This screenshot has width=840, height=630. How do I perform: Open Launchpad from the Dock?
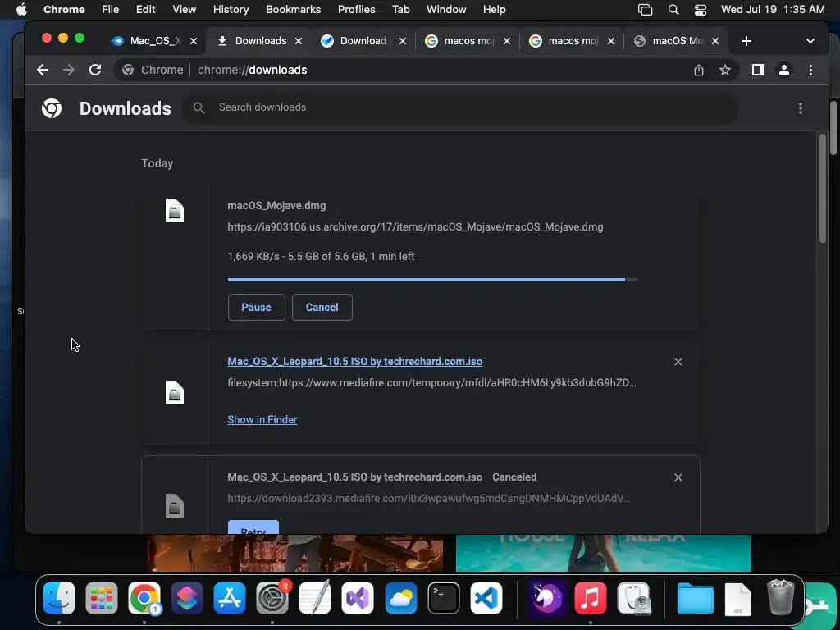(101, 598)
